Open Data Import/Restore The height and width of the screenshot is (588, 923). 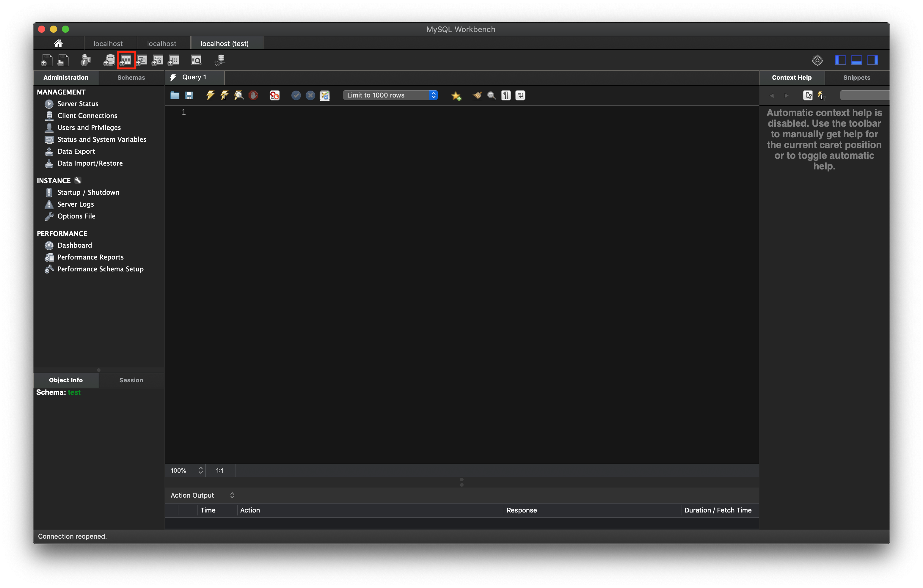[84, 163]
